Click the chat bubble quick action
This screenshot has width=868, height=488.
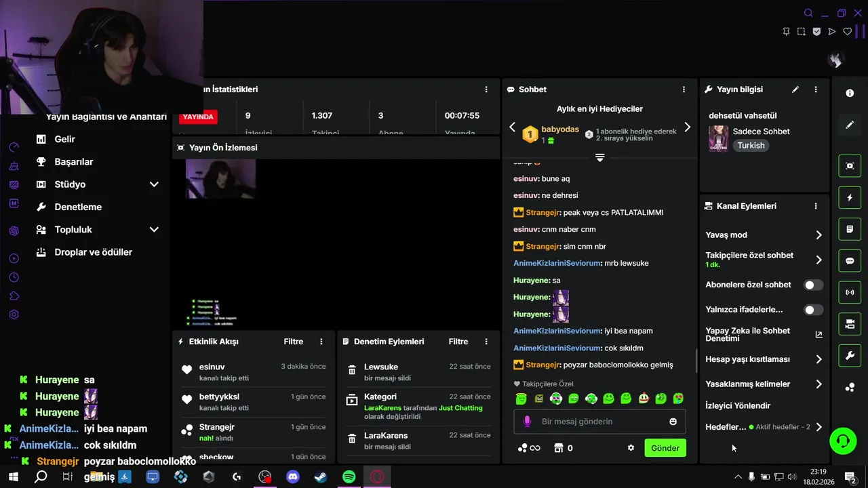(x=850, y=261)
